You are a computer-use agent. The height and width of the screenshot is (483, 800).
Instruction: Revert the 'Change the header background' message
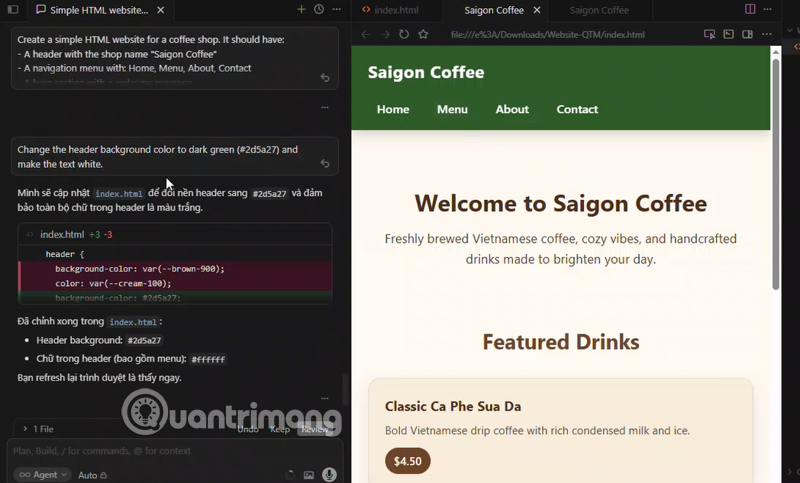(325, 163)
